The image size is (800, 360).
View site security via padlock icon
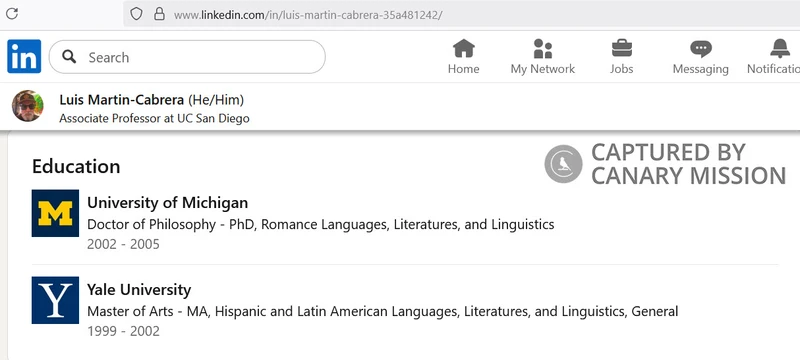coord(159,14)
